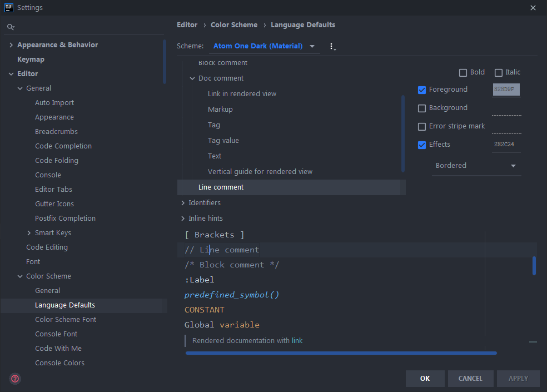Enable the Italic checkbox
Screen dimensions: 547x392
click(499, 72)
